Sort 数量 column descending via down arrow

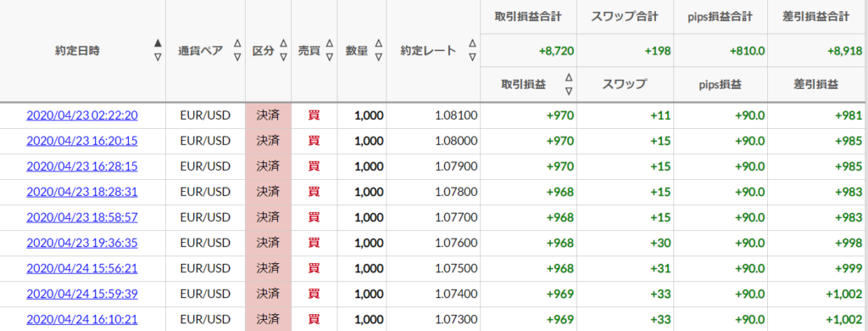click(x=378, y=57)
